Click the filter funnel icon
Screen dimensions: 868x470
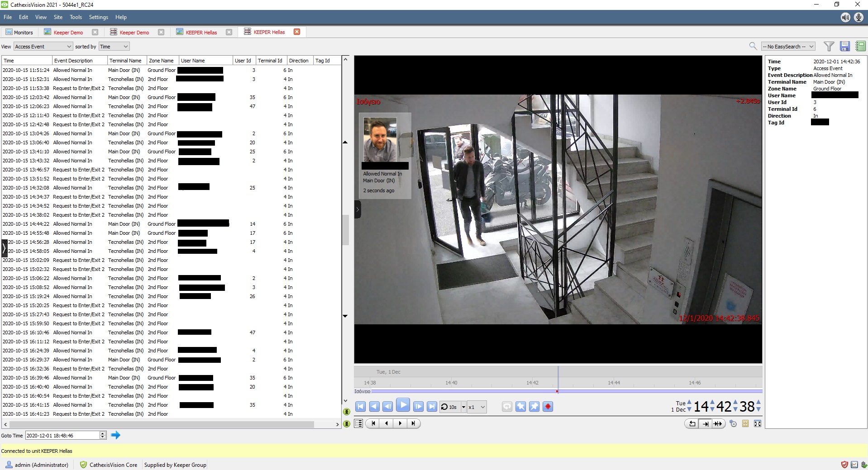[x=829, y=46]
